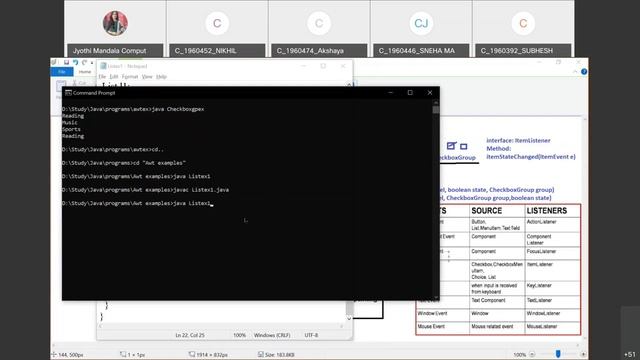Open the blue File tab in Paint
Viewport: 640px width, 360px height.
(x=62, y=72)
